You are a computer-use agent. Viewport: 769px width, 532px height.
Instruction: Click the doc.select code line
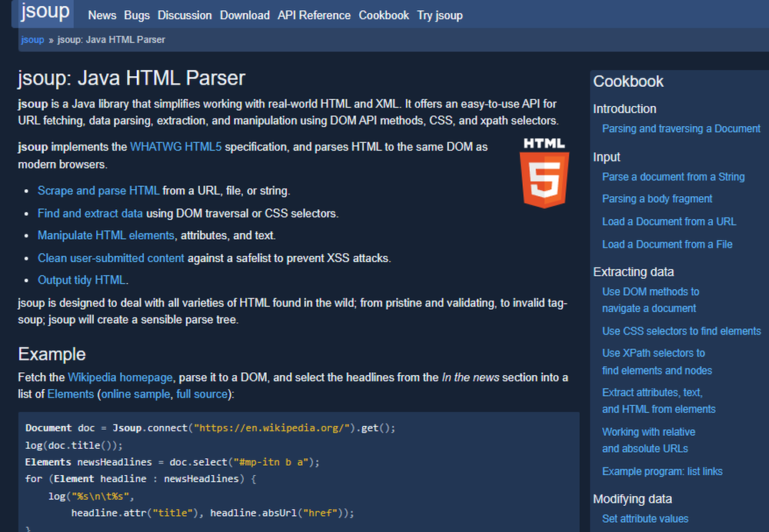(172, 462)
